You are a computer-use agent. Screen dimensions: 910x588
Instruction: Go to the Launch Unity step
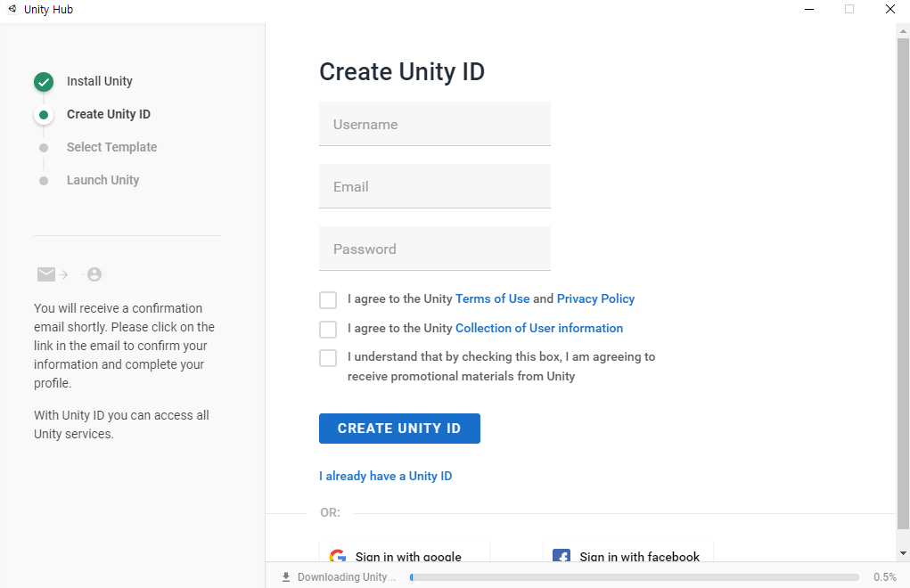(x=102, y=180)
